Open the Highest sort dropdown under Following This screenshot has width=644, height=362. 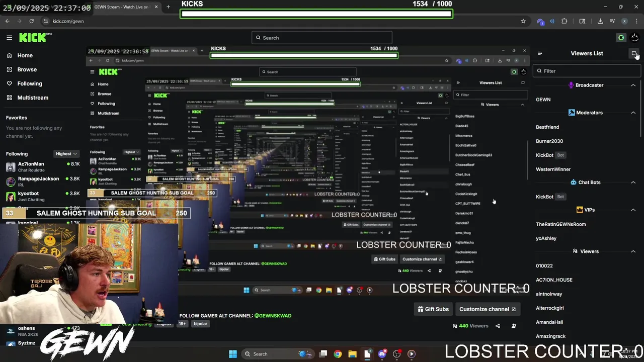coord(66,154)
